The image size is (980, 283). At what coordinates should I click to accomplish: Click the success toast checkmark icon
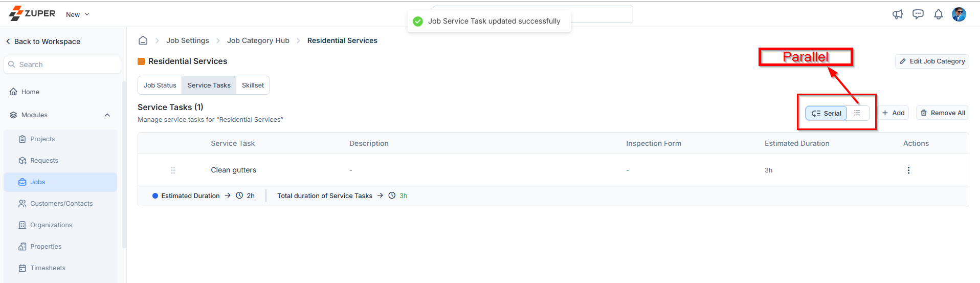click(x=418, y=21)
